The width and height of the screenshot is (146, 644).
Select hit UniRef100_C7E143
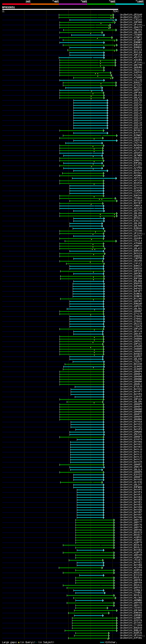click(131, 20)
